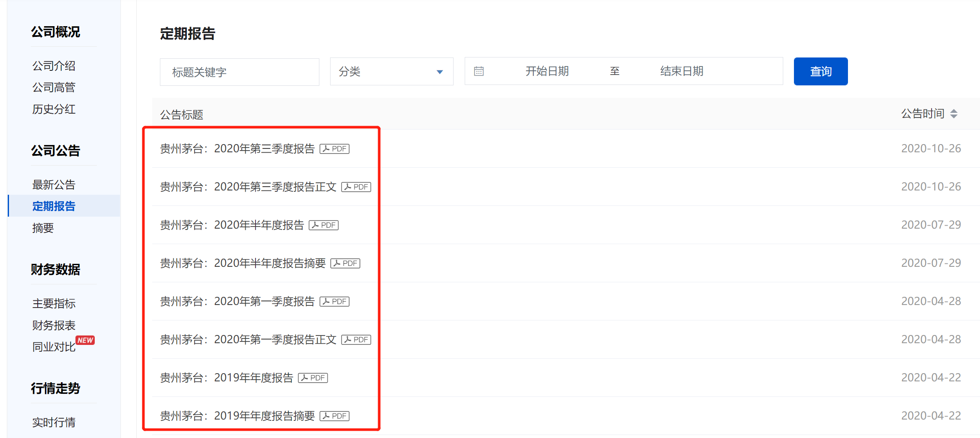The width and height of the screenshot is (980, 438).
Task: Click PDF icon beside 2020年第一季度报告
Action: click(x=334, y=302)
